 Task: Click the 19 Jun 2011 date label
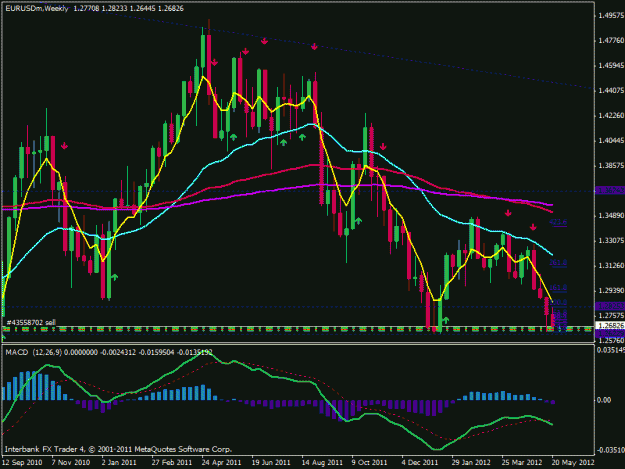[x=271, y=462]
